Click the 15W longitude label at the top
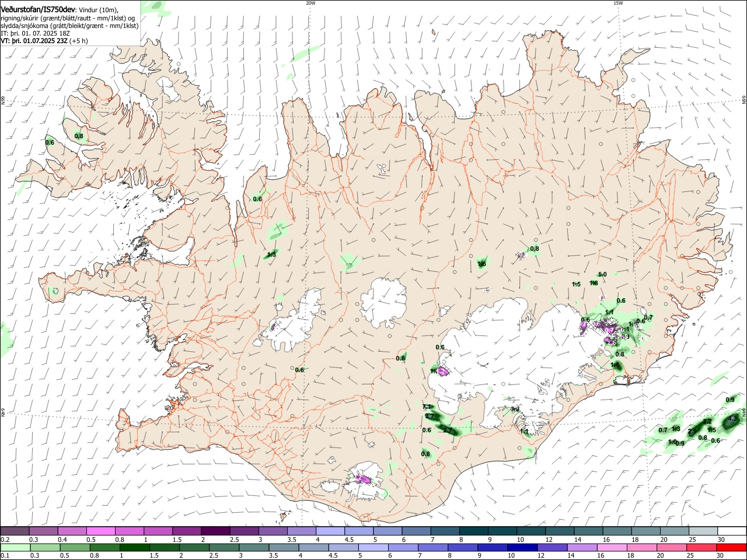 618,3
